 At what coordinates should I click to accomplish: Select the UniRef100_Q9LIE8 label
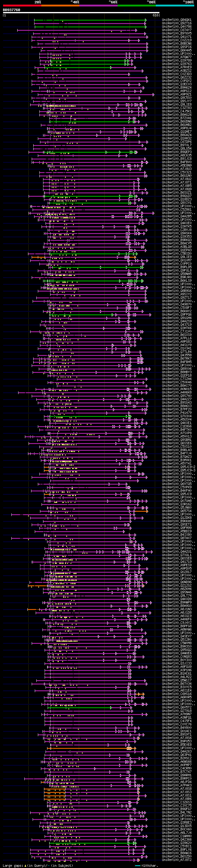click(x=177, y=105)
